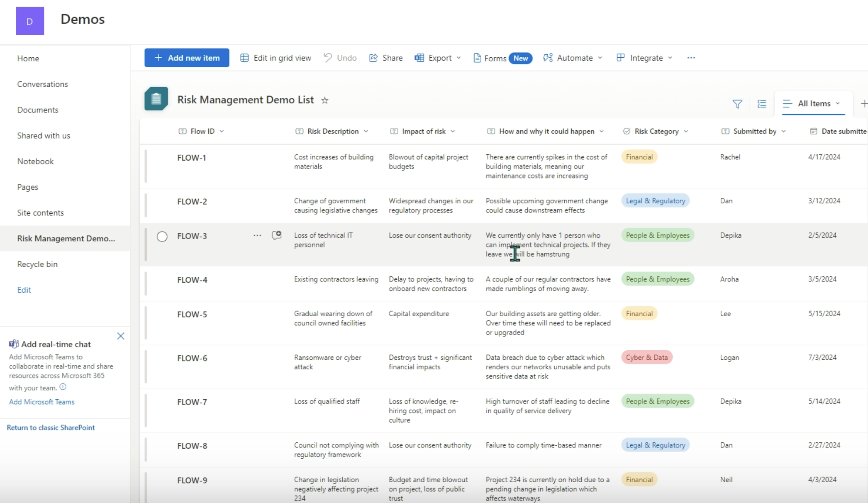
Task: Click the group-by settings icon beside the filter
Action: [762, 104]
